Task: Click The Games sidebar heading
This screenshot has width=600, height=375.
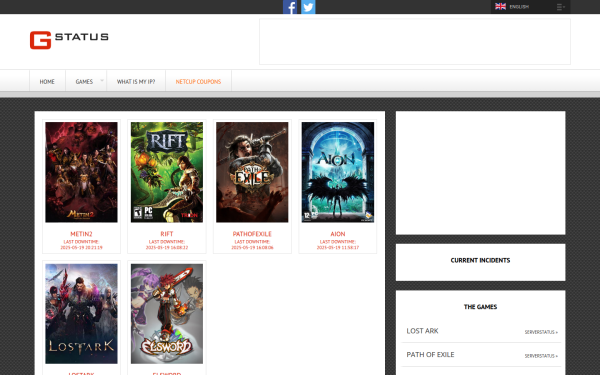Action: click(x=480, y=307)
